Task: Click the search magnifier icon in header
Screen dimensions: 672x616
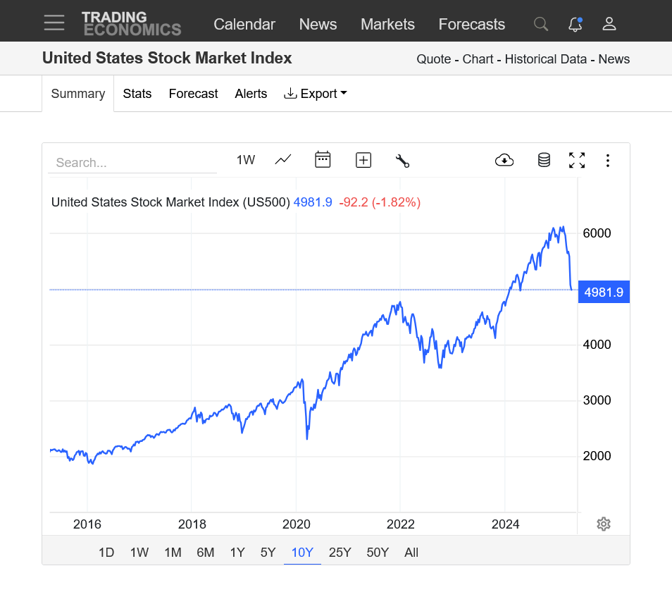Action: tap(541, 24)
